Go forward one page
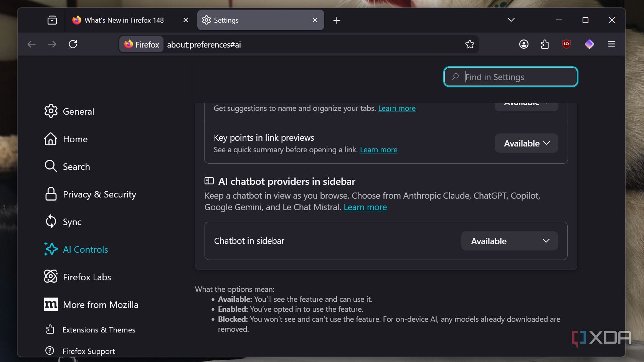Image resolution: width=644 pixels, height=362 pixels. [x=52, y=44]
